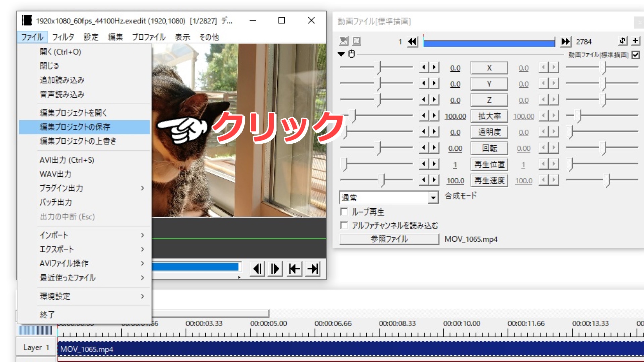This screenshot has width=644, height=362.
Task: Open the 表示 menu
Action: click(182, 37)
